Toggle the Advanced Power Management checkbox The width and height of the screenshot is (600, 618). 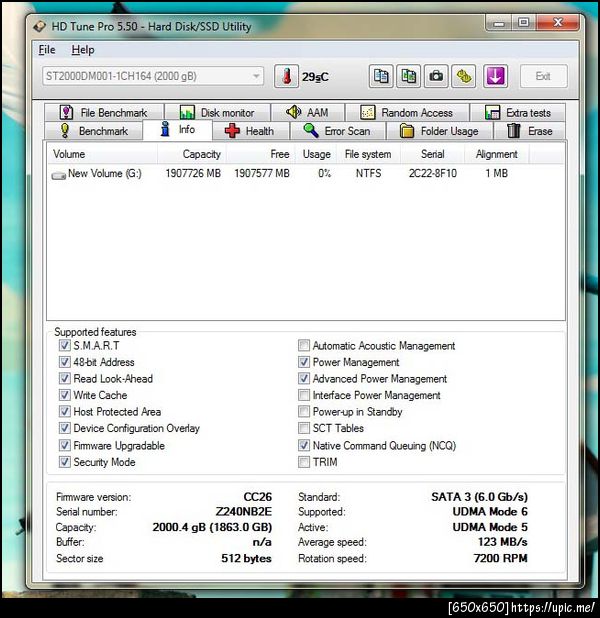point(304,378)
